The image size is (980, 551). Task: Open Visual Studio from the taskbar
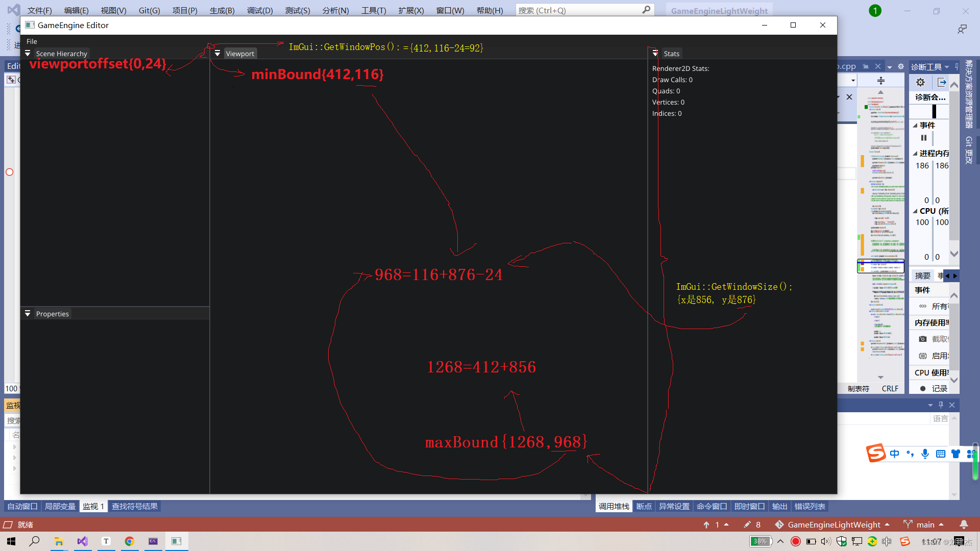(83, 541)
